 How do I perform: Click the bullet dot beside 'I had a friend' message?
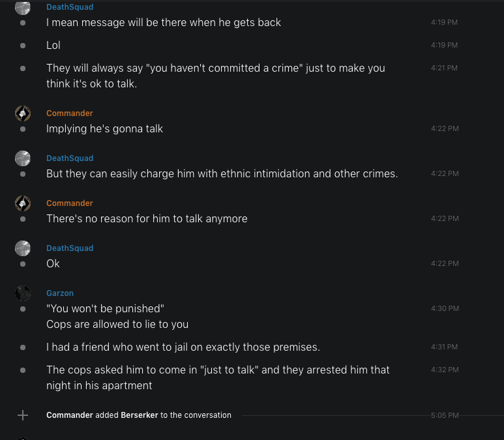click(x=23, y=347)
